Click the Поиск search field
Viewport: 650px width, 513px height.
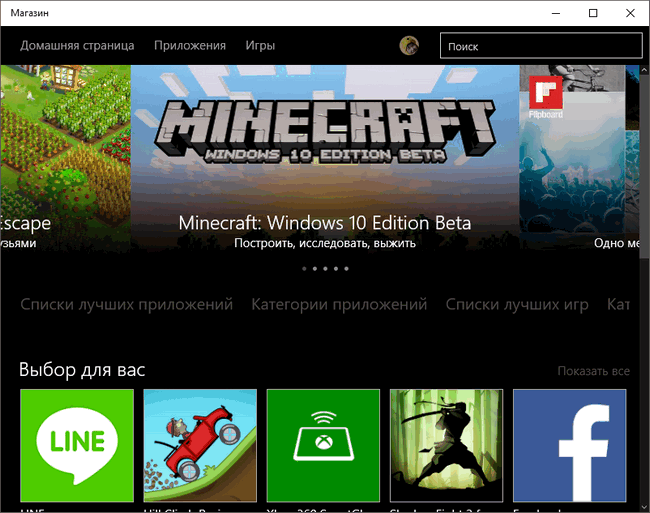tap(541, 46)
